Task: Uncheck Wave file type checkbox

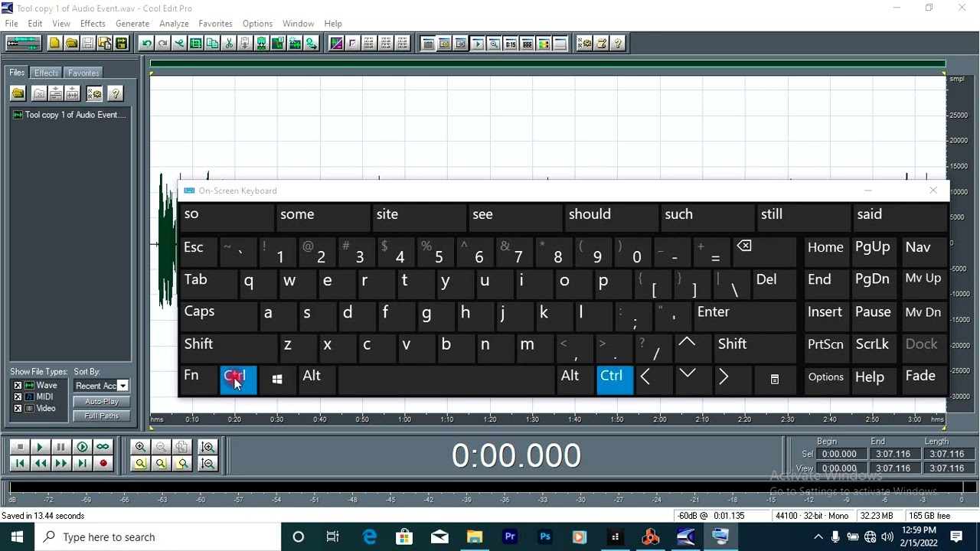Action: point(18,386)
